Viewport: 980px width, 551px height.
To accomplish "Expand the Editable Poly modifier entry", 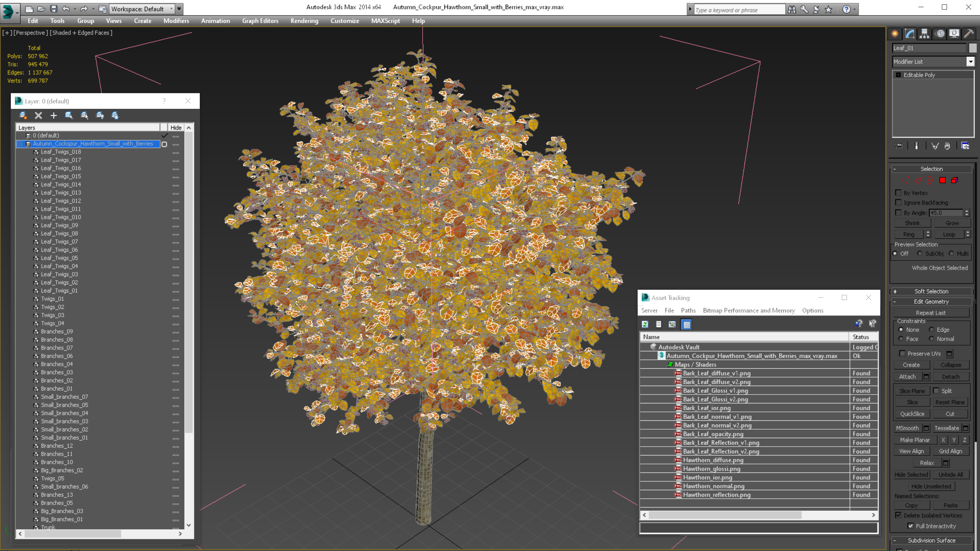I will 899,75.
